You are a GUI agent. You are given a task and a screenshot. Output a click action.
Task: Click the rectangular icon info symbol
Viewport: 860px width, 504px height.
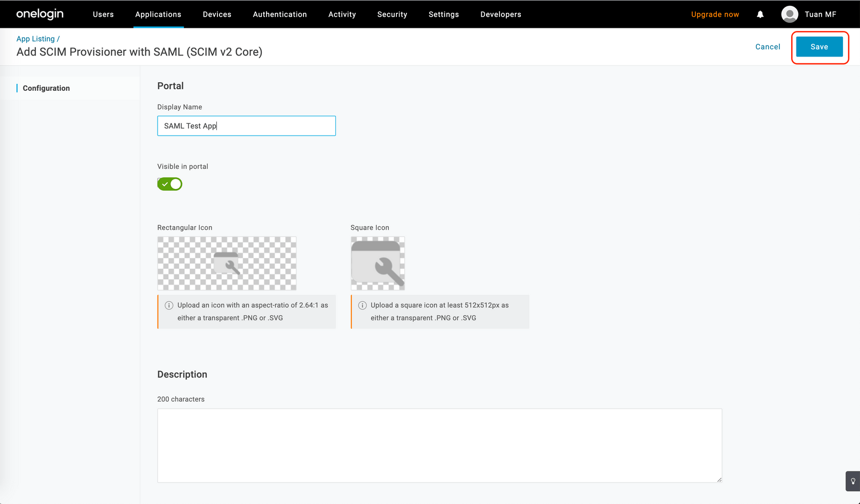pos(169,305)
